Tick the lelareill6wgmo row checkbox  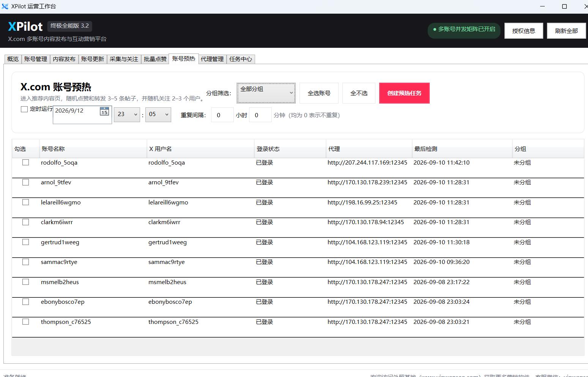pyautogui.click(x=26, y=202)
